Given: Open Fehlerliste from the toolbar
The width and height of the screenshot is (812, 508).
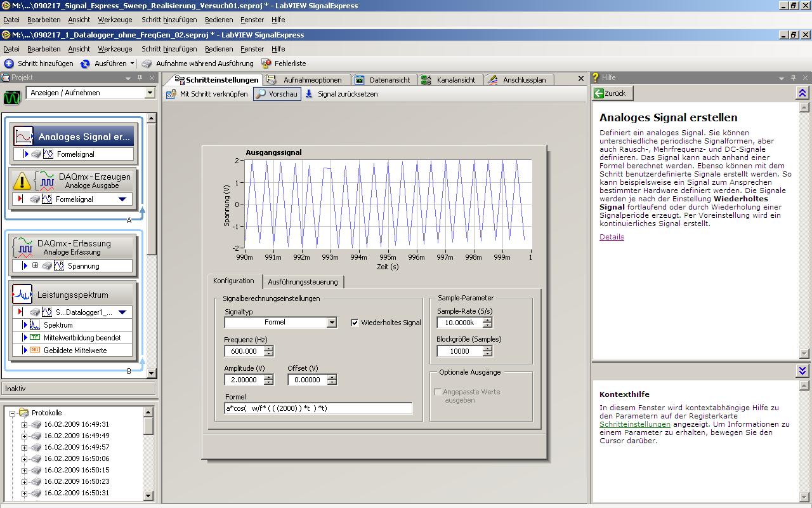Looking at the screenshot, I should (x=267, y=63).
